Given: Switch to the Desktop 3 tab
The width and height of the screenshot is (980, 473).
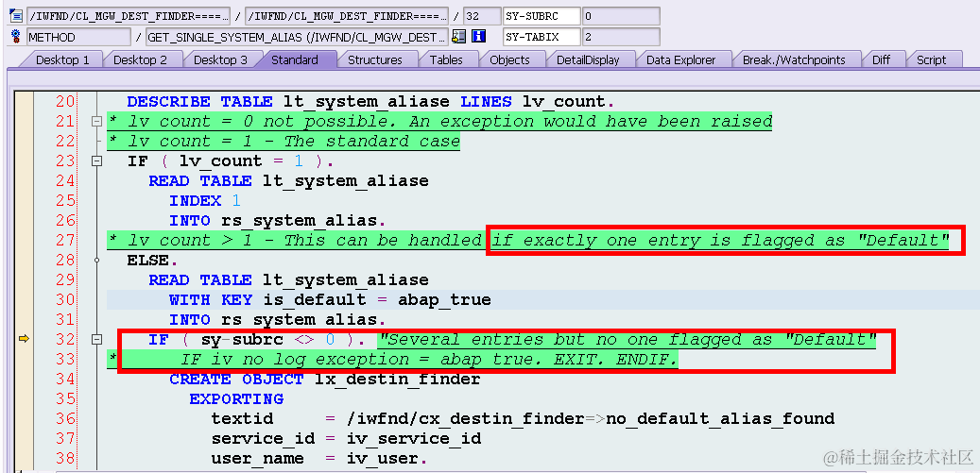Looking at the screenshot, I should [220, 59].
